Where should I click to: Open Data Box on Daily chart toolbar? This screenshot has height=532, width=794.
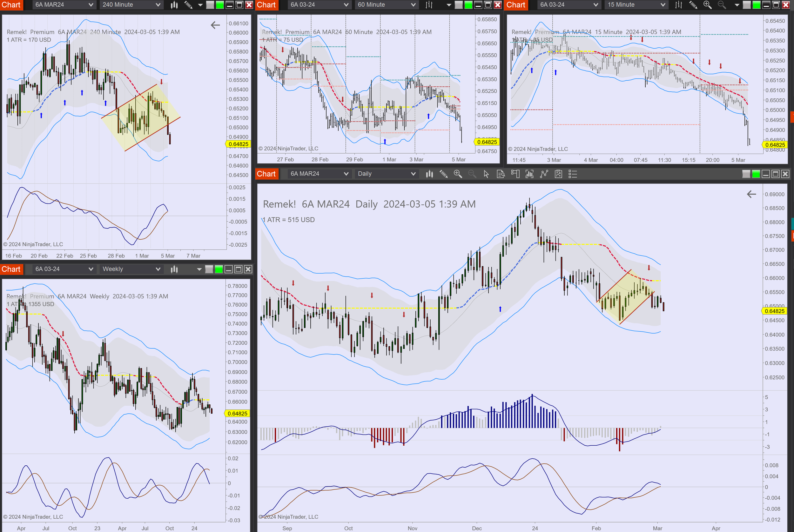point(501,174)
